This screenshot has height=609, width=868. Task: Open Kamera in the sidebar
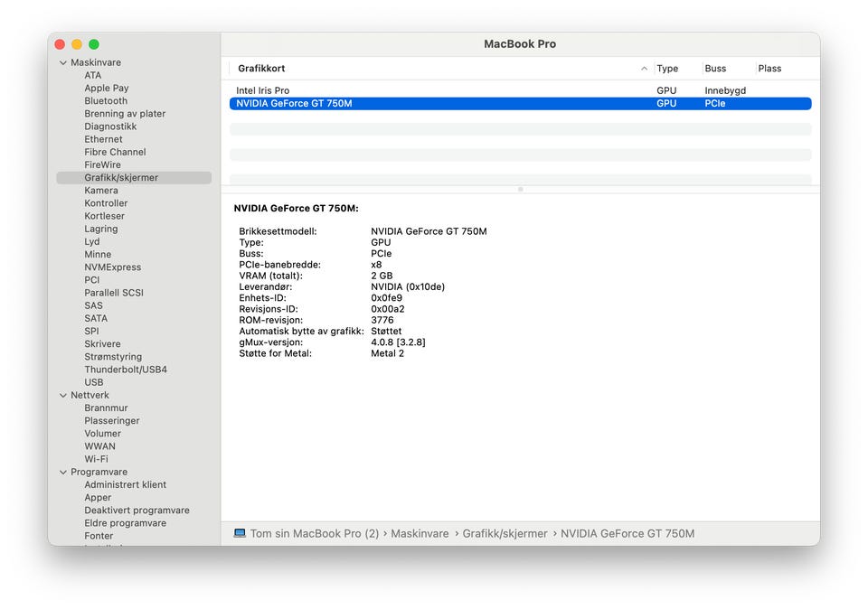click(x=100, y=191)
